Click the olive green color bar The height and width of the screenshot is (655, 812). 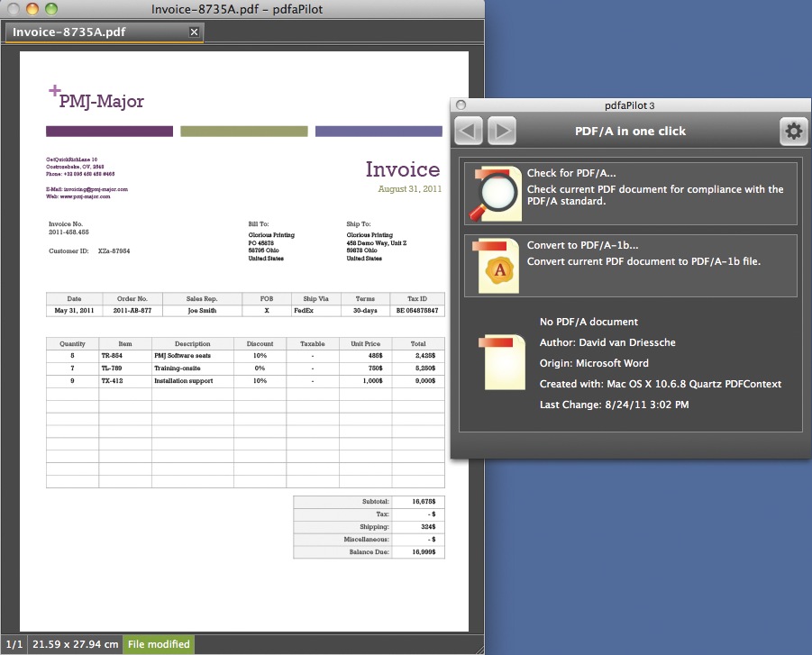244,132
